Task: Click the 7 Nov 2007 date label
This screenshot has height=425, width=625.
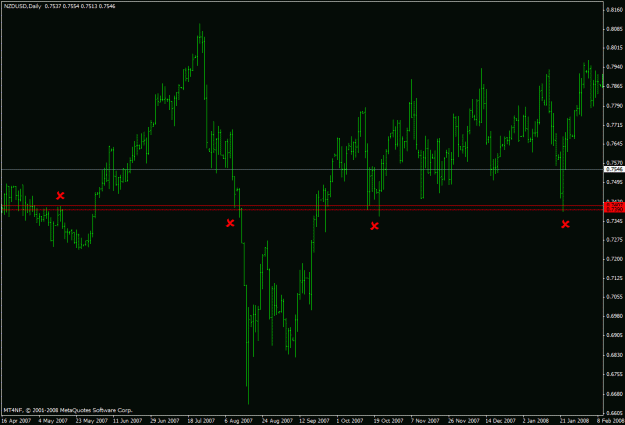Action: (426, 421)
